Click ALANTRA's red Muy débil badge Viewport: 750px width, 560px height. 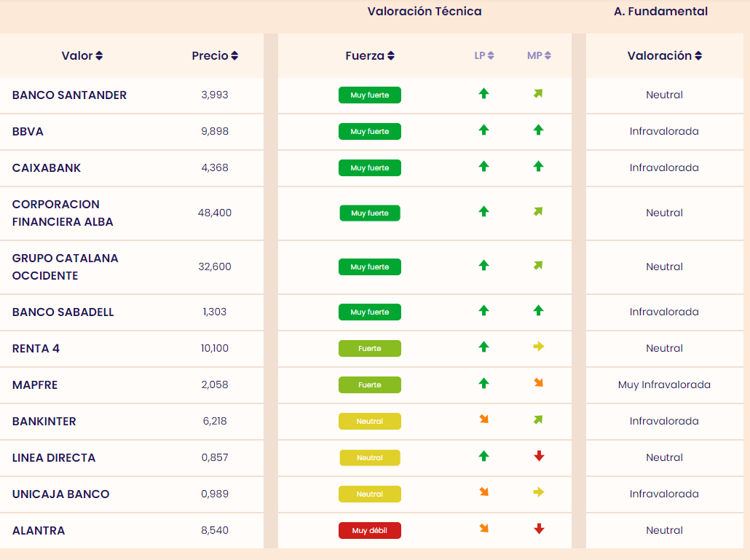pyautogui.click(x=369, y=531)
